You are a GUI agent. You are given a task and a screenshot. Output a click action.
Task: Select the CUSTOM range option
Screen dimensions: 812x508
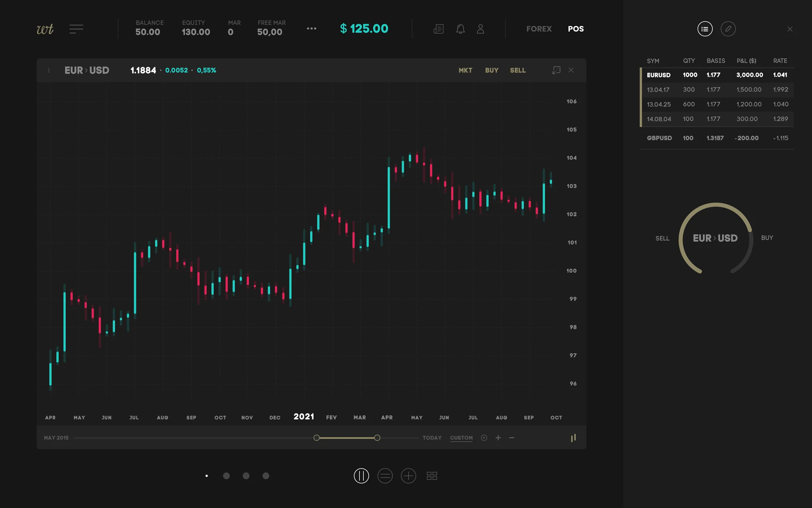[461, 438]
